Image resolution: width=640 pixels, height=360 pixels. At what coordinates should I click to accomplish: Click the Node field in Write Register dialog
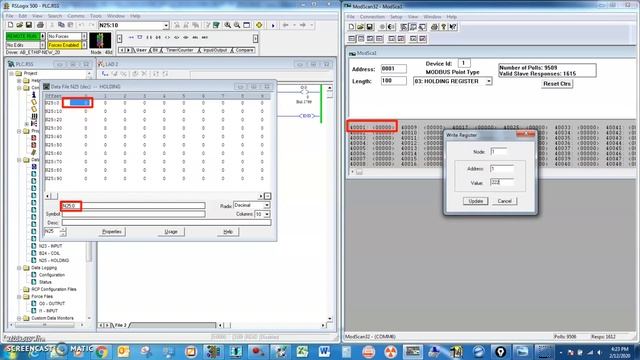point(499,151)
